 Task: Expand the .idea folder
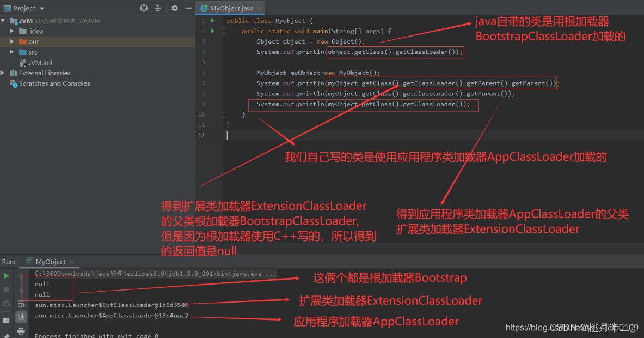click(x=11, y=31)
